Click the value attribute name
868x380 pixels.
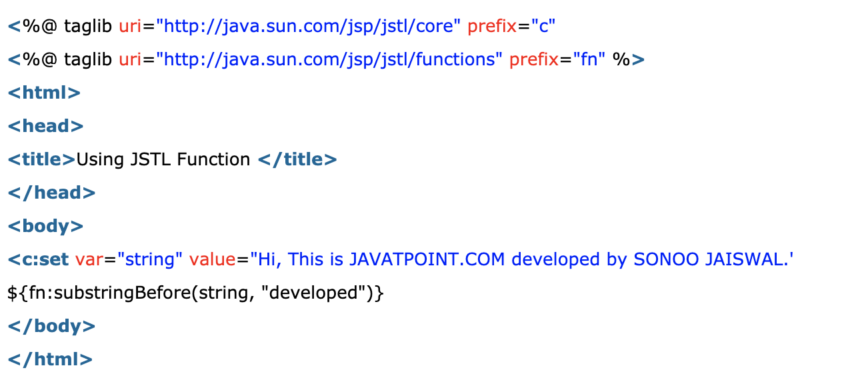[x=213, y=259]
